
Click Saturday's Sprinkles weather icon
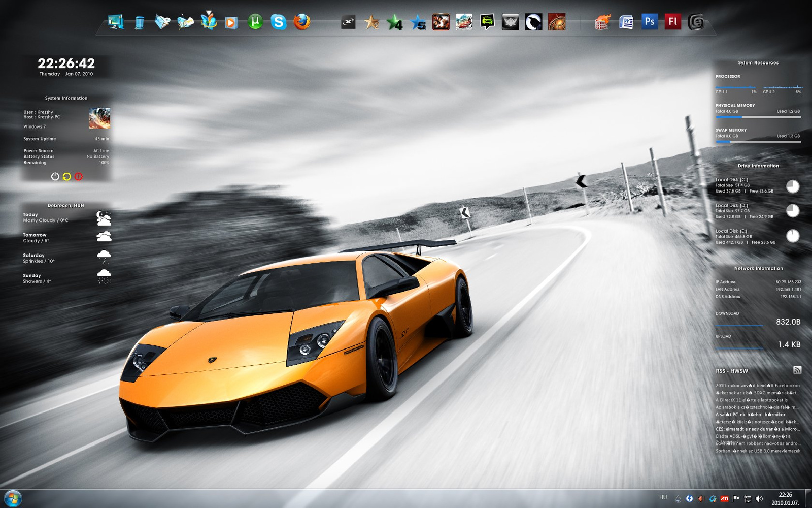(x=104, y=256)
